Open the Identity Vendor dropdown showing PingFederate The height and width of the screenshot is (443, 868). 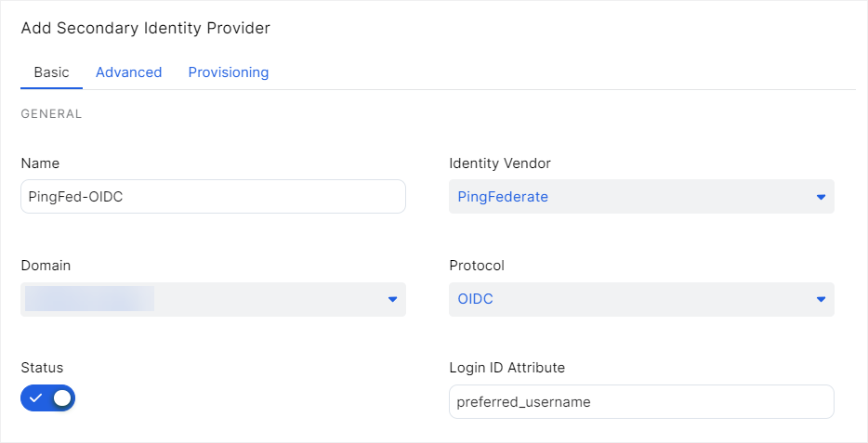tap(641, 196)
